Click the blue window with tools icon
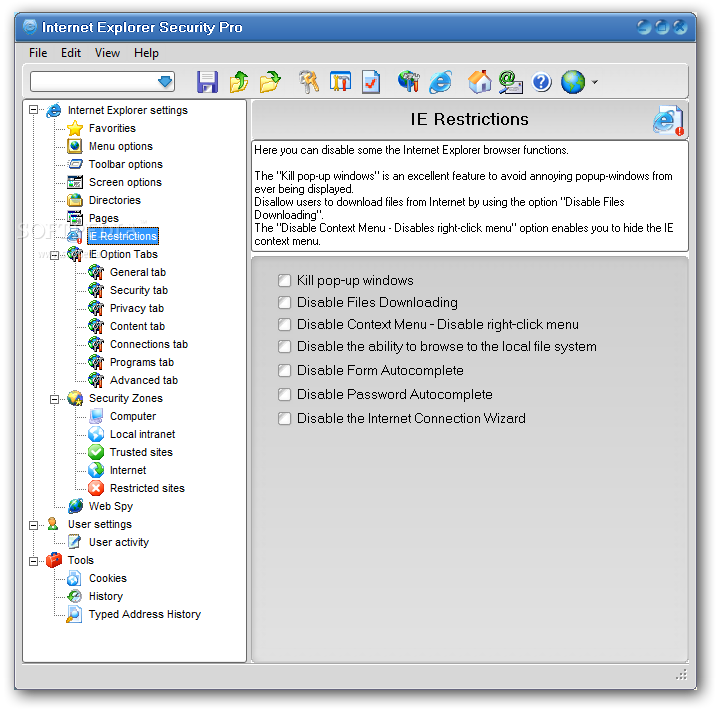The image size is (717, 710). 340,82
